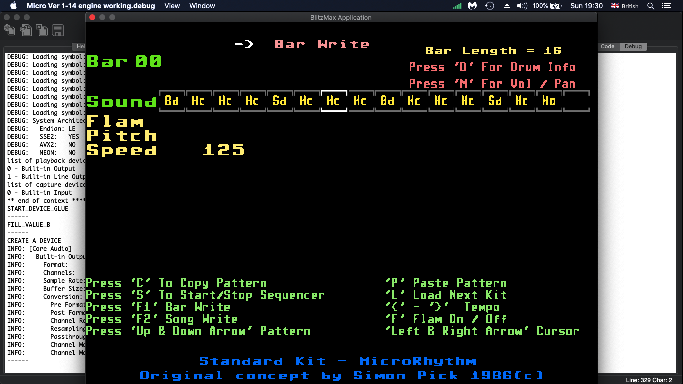Click "'P' Paste Pattern" help line

click(x=446, y=283)
